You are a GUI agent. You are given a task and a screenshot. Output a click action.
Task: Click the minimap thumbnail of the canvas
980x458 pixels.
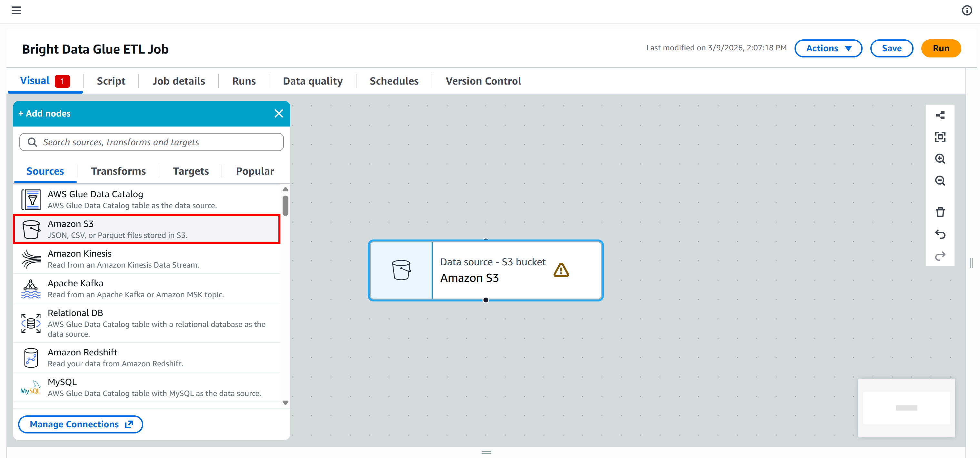point(906,408)
